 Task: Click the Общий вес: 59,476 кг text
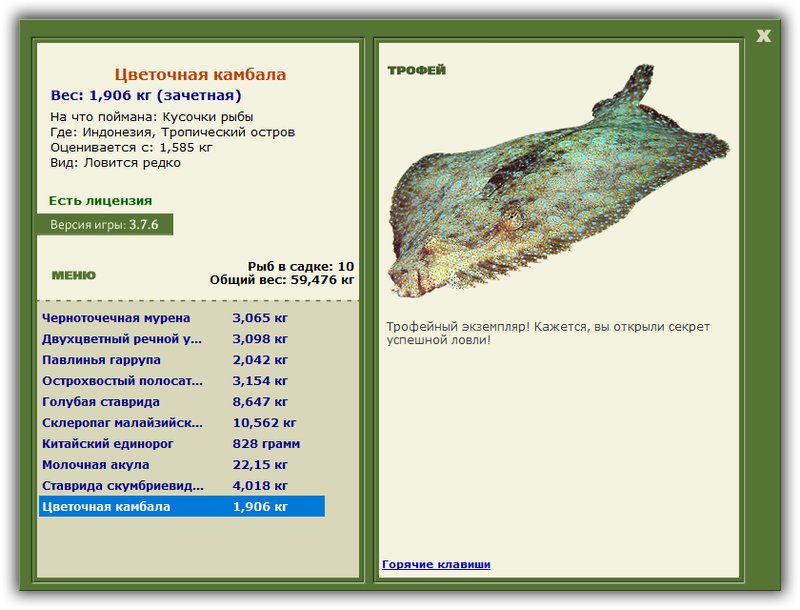point(282,280)
